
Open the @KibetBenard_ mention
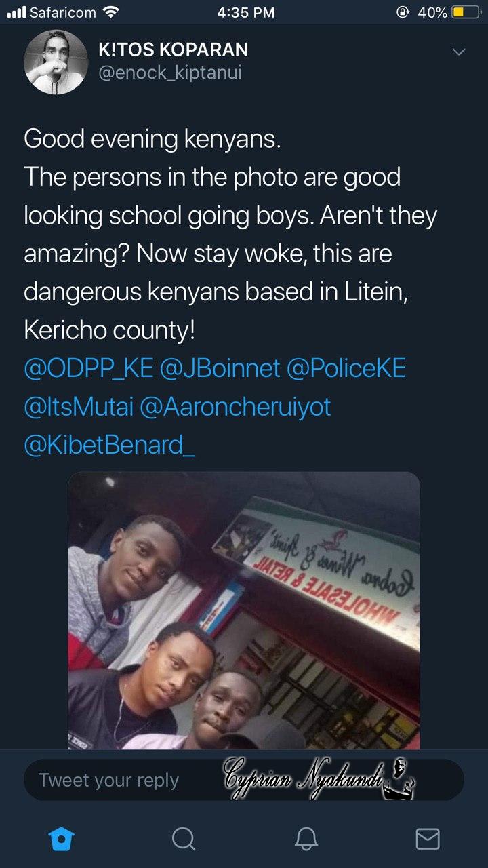click(109, 446)
